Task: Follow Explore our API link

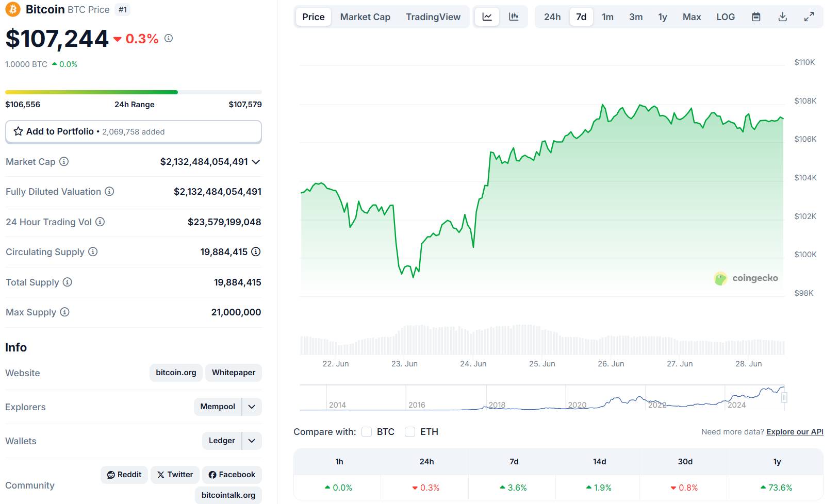Action: point(795,432)
